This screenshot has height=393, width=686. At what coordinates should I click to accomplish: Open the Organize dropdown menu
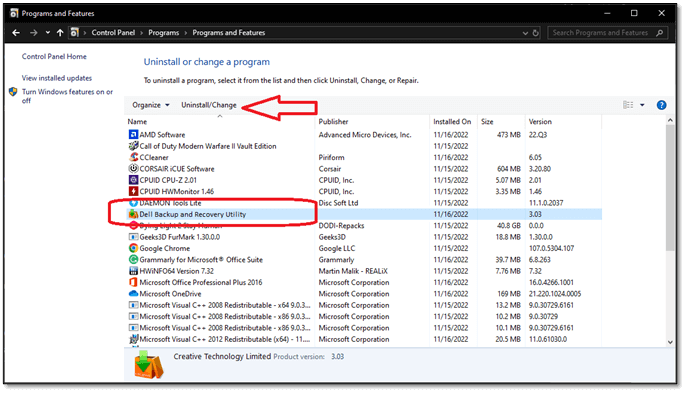point(150,105)
